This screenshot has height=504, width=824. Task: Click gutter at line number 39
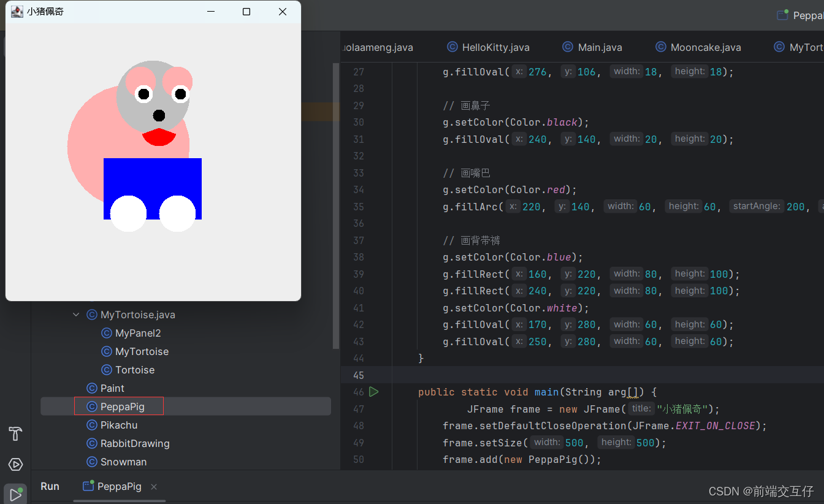tap(358, 274)
